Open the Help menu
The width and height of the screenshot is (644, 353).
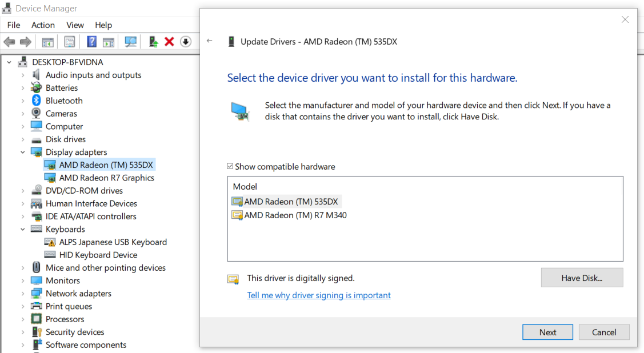pyautogui.click(x=103, y=25)
